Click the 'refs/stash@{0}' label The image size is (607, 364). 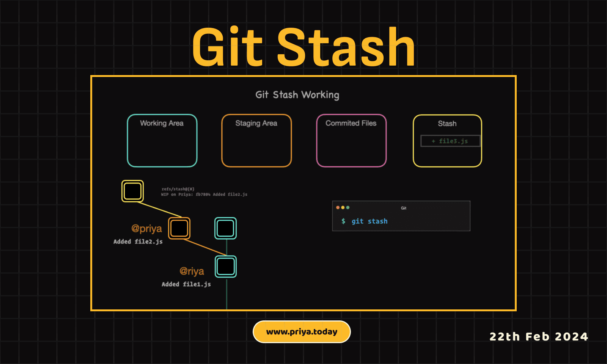click(x=178, y=189)
